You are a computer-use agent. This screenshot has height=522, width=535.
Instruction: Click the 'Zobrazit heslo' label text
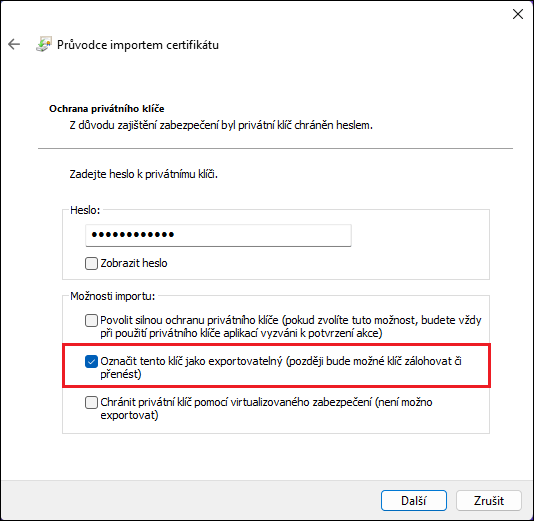pos(134,263)
